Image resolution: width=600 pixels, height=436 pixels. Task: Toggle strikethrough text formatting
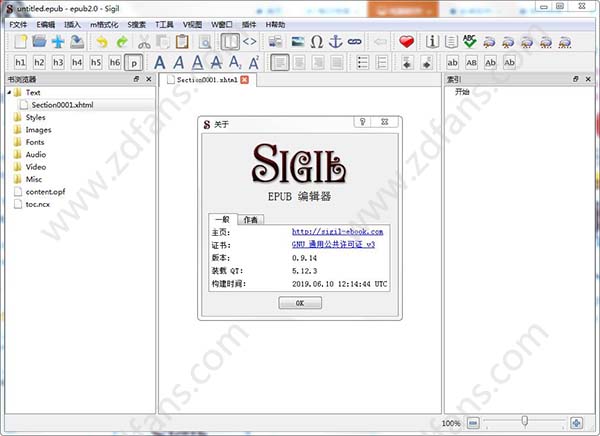[216, 62]
